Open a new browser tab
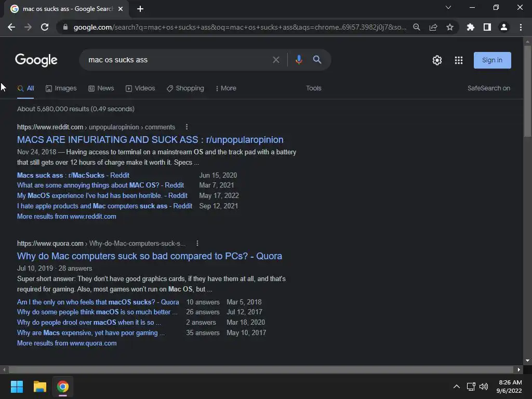 pos(140,9)
